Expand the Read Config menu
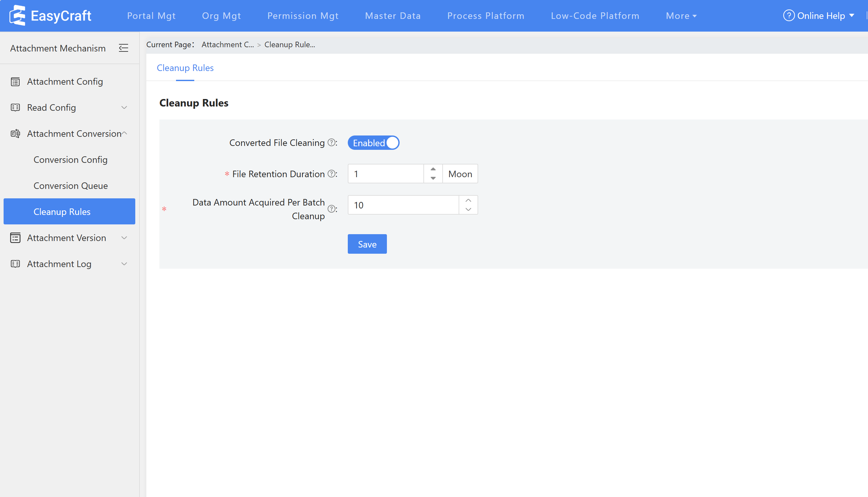 pos(124,107)
